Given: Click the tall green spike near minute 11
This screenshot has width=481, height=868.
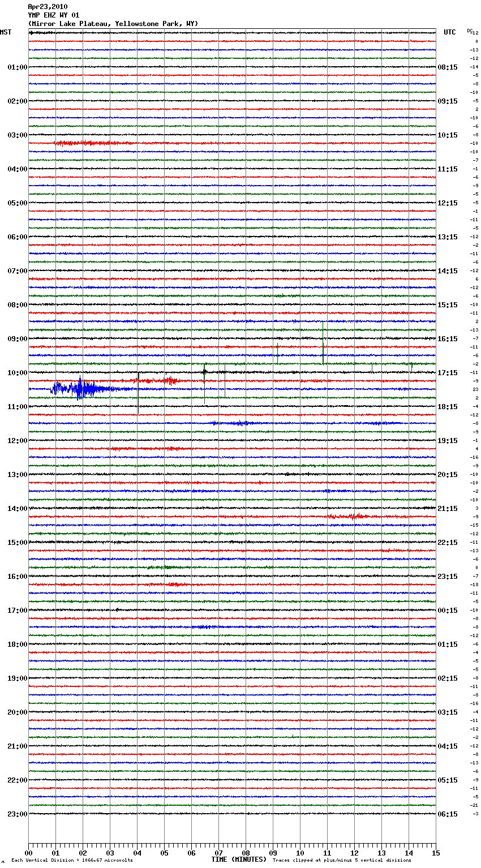Looking at the screenshot, I should (323, 343).
